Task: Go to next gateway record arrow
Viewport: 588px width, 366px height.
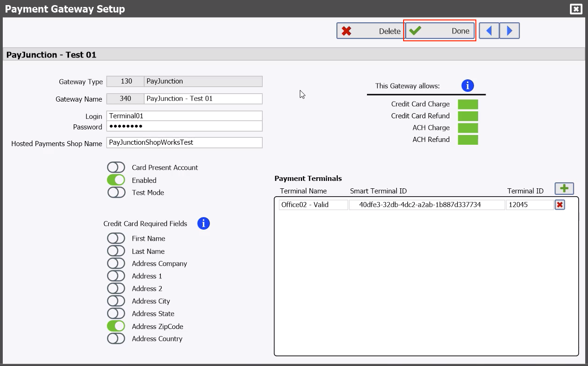Action: point(509,31)
